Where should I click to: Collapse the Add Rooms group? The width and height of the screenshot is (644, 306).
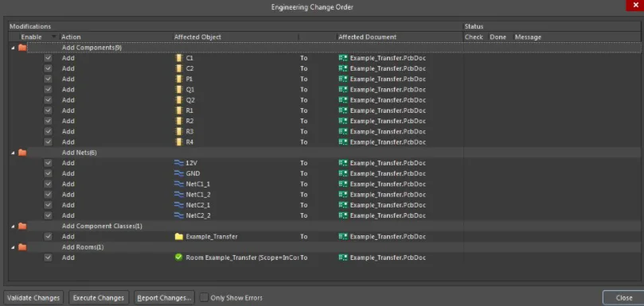coord(13,247)
